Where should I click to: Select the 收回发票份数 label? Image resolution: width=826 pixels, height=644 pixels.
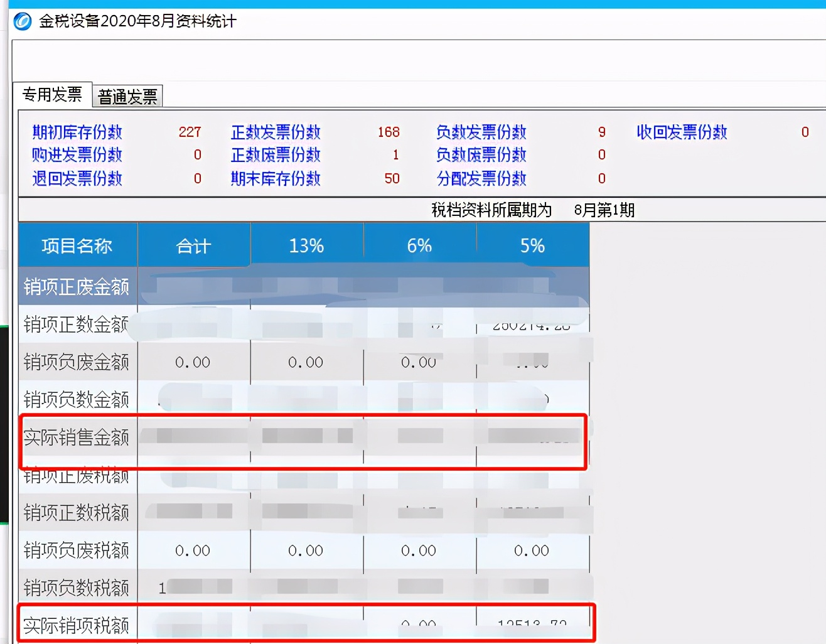click(x=682, y=132)
